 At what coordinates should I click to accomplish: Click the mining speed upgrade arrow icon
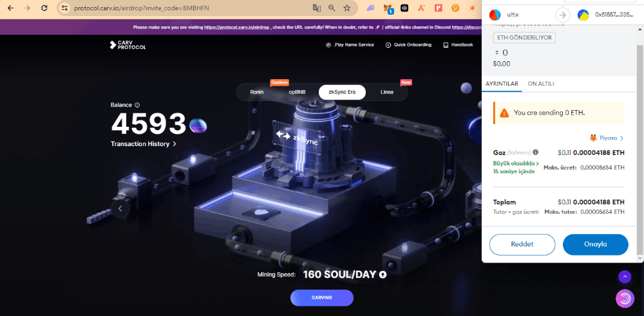point(383,275)
